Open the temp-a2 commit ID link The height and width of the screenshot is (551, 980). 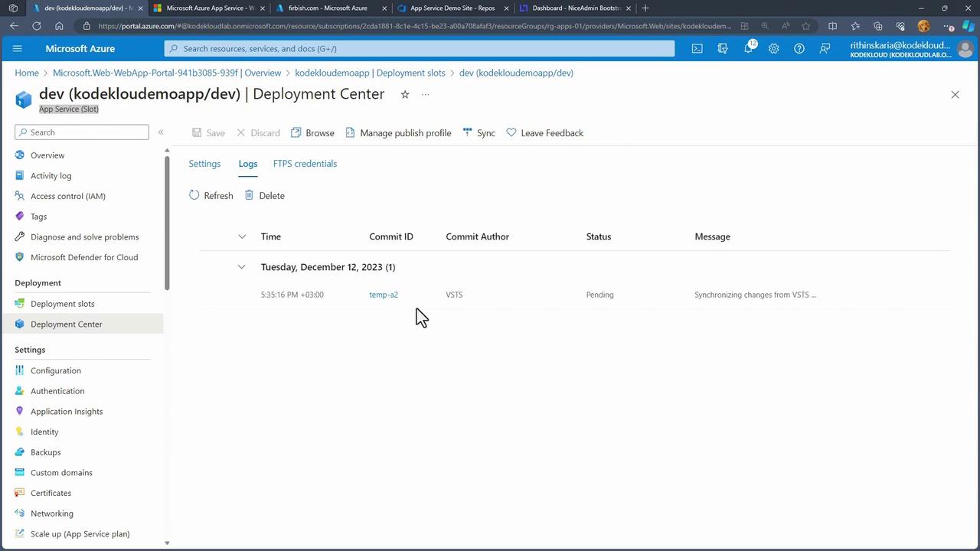click(384, 295)
